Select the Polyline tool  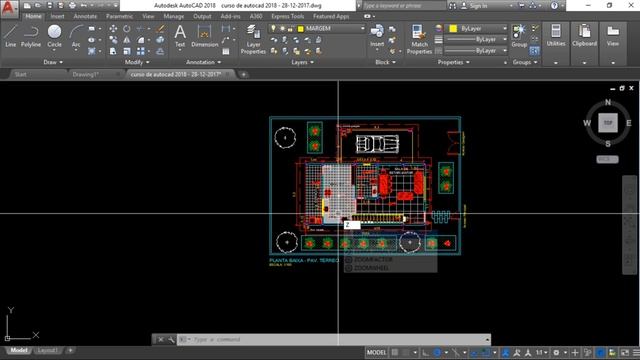31,36
